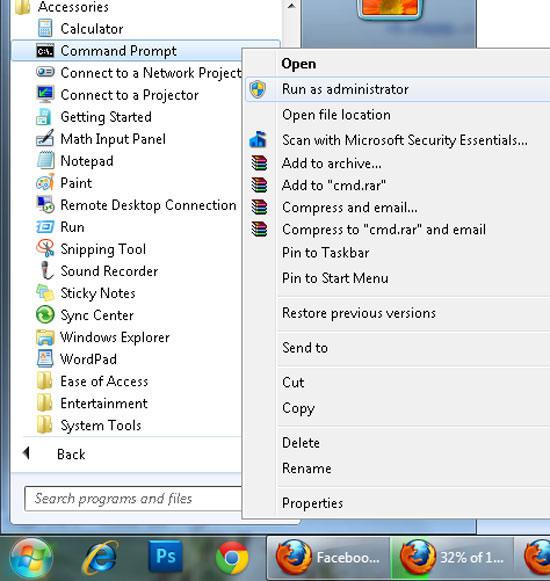
Task: Choose Restore previous versions
Action: 397,313
